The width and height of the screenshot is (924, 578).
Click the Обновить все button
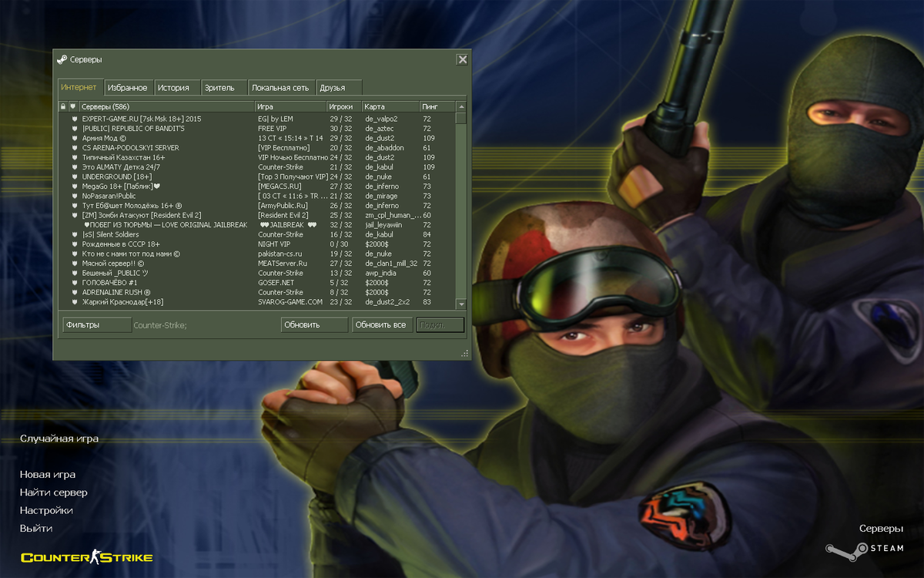click(x=381, y=325)
